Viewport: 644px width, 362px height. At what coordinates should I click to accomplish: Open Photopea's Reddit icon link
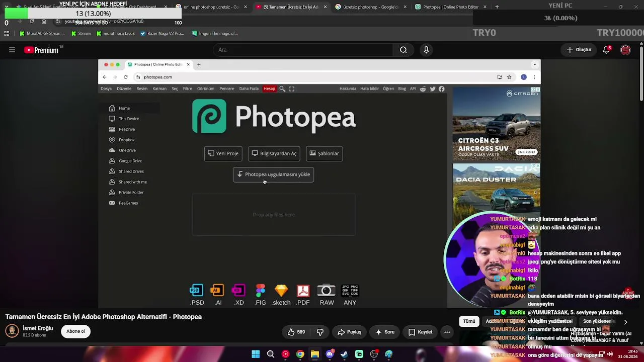tap(423, 89)
